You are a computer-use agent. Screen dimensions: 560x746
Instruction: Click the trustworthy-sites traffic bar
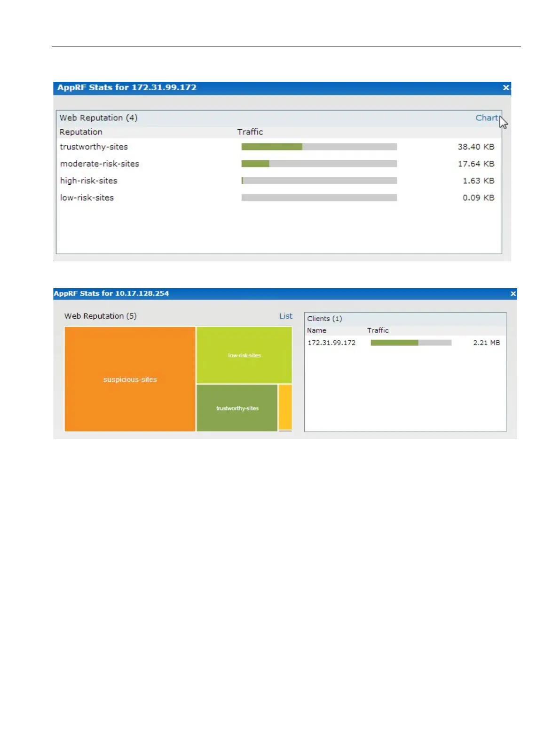[x=319, y=147]
